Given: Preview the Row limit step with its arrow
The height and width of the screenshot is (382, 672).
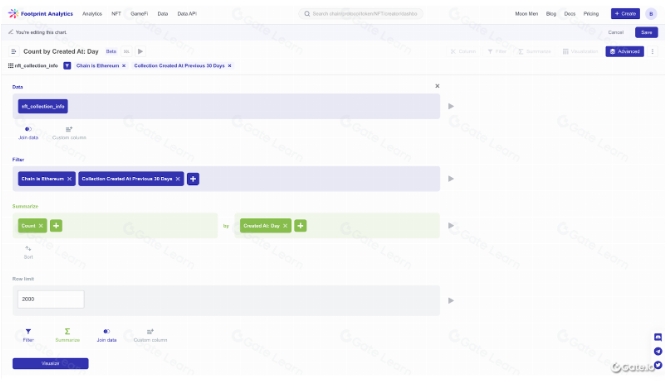Looking at the screenshot, I should pyautogui.click(x=451, y=301).
